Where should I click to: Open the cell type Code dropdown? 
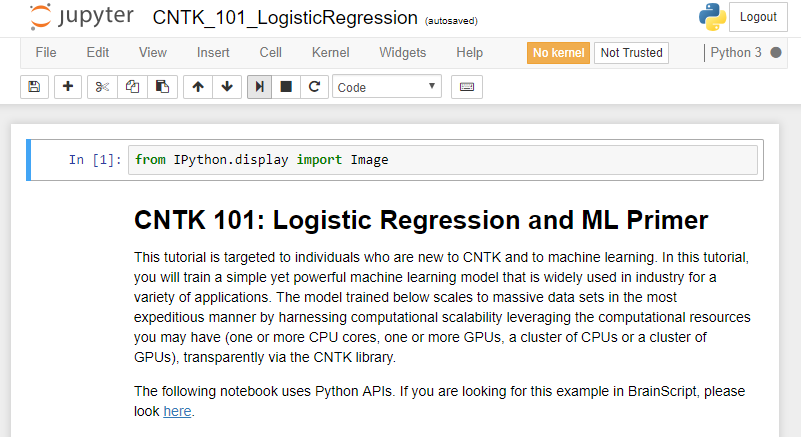tap(387, 87)
